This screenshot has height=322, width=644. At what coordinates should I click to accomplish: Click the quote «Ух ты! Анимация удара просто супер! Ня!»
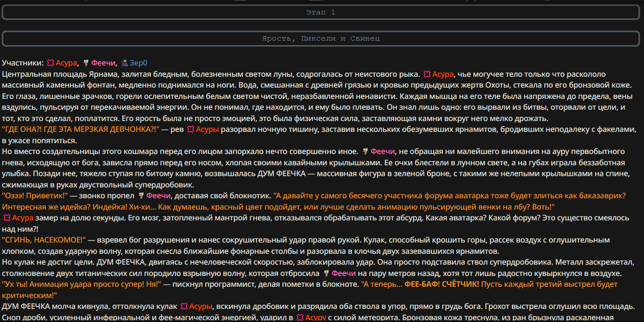click(x=82, y=284)
